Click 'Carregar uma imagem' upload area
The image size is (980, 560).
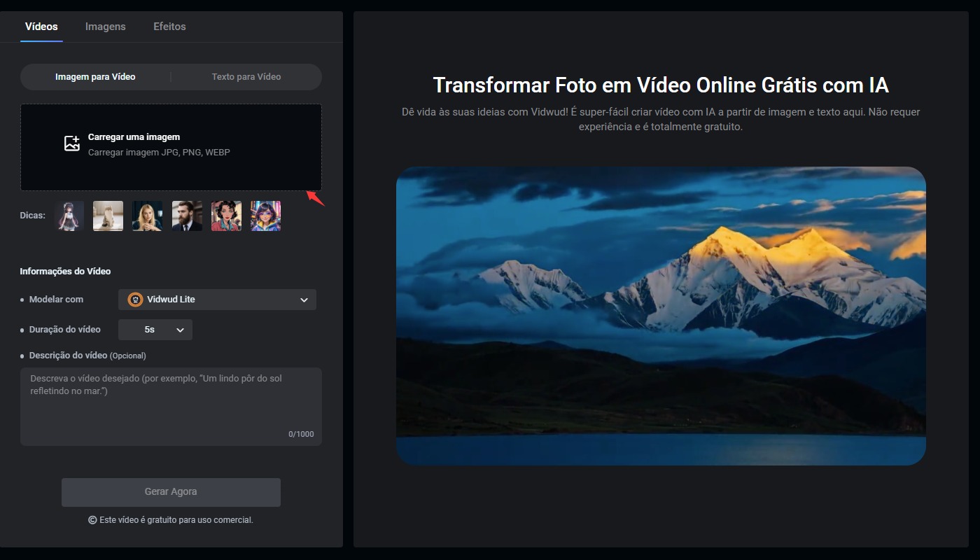[171, 147]
